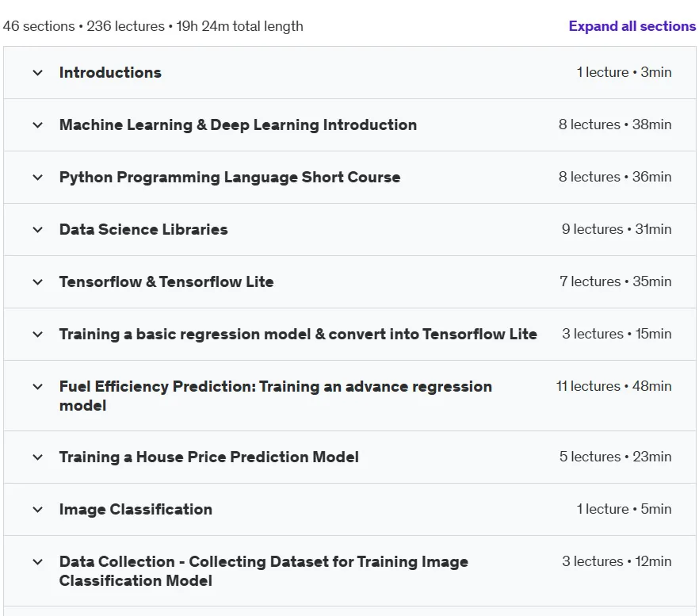Open Training a House Price Prediction Model
The width and height of the screenshot is (699, 616).
pyautogui.click(x=208, y=457)
